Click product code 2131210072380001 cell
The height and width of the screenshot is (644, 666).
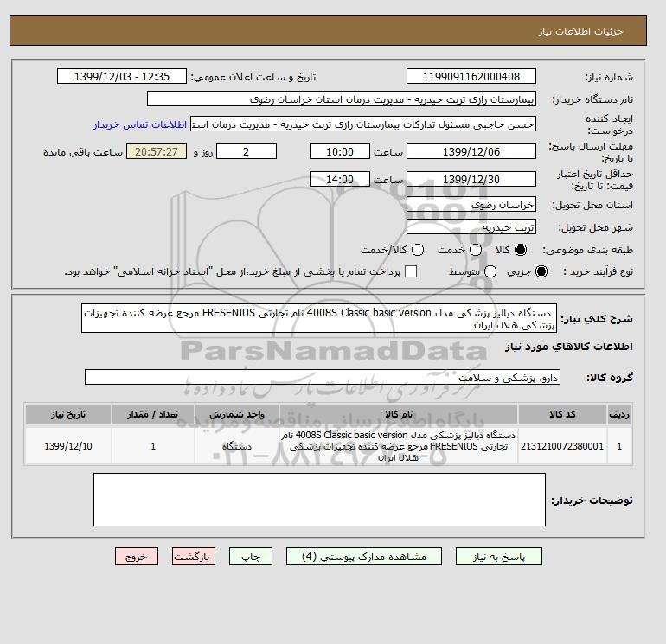pyautogui.click(x=562, y=446)
